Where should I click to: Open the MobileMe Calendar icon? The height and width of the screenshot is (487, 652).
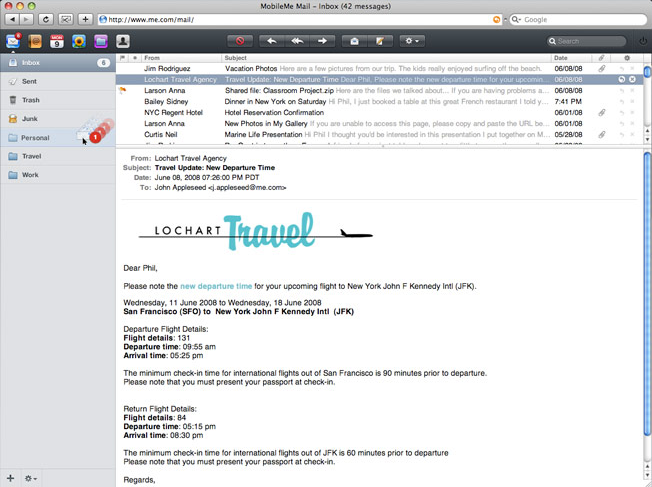pyautogui.click(x=57, y=41)
